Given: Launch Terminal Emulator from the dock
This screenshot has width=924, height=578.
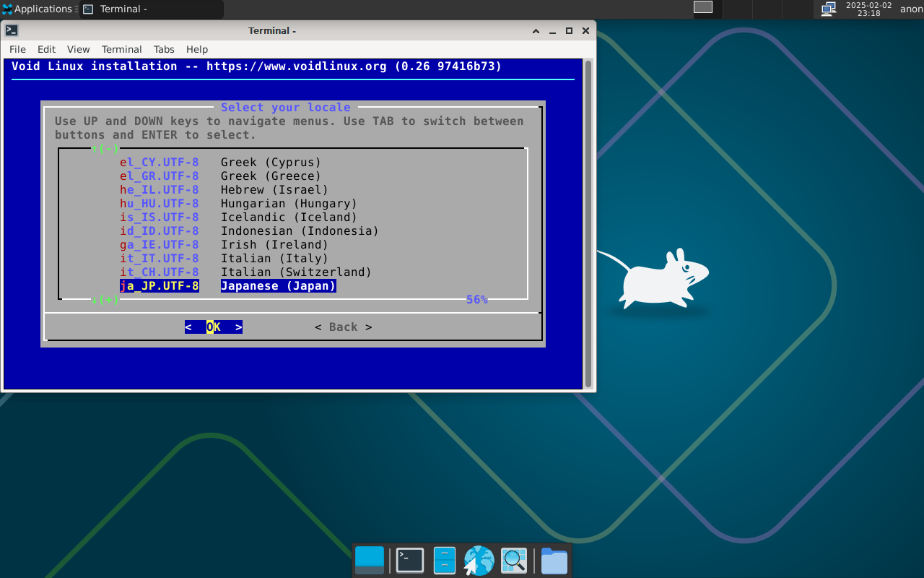Looking at the screenshot, I should [x=410, y=561].
